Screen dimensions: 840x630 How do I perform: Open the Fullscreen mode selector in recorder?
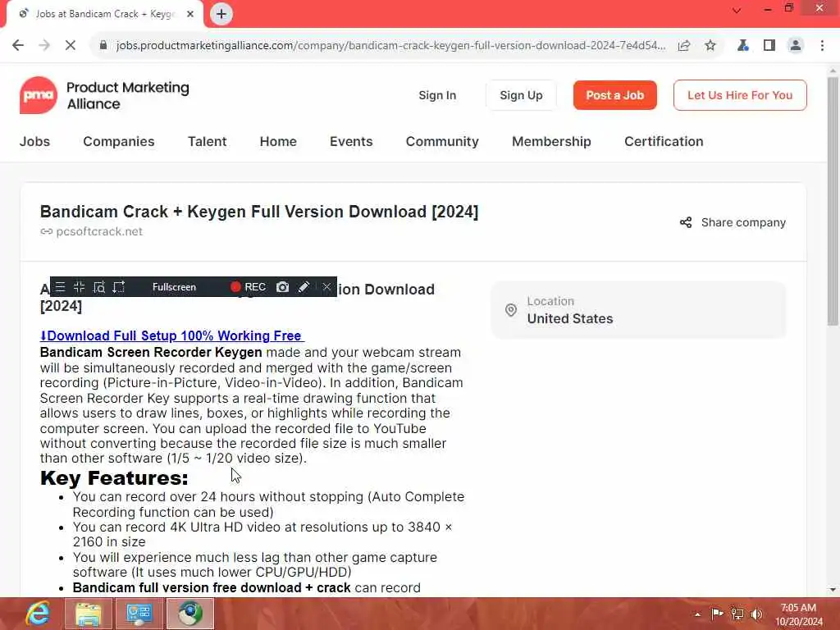pos(174,287)
